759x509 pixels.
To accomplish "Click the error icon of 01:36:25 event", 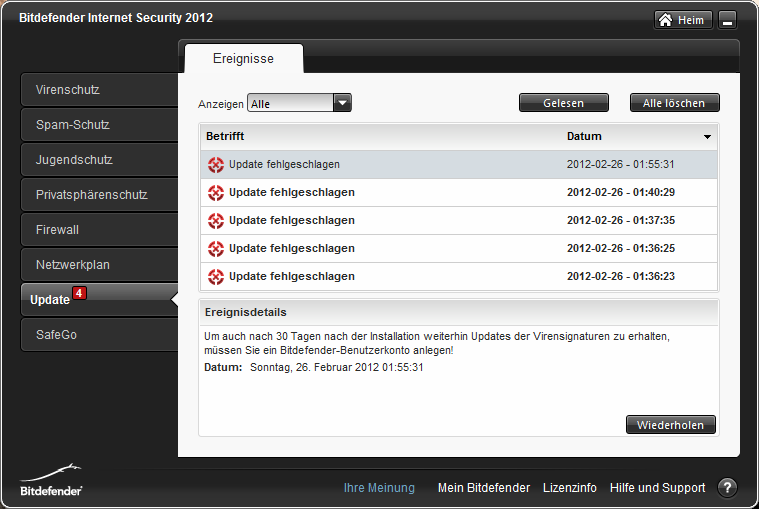I will tap(216, 249).
